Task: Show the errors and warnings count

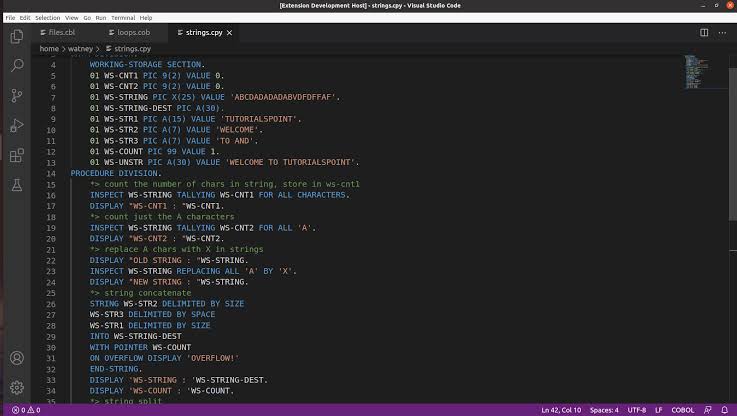Action: [26, 410]
